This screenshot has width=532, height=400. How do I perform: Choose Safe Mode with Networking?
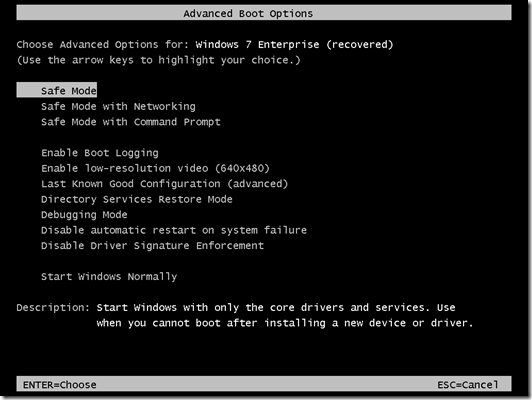(118, 107)
